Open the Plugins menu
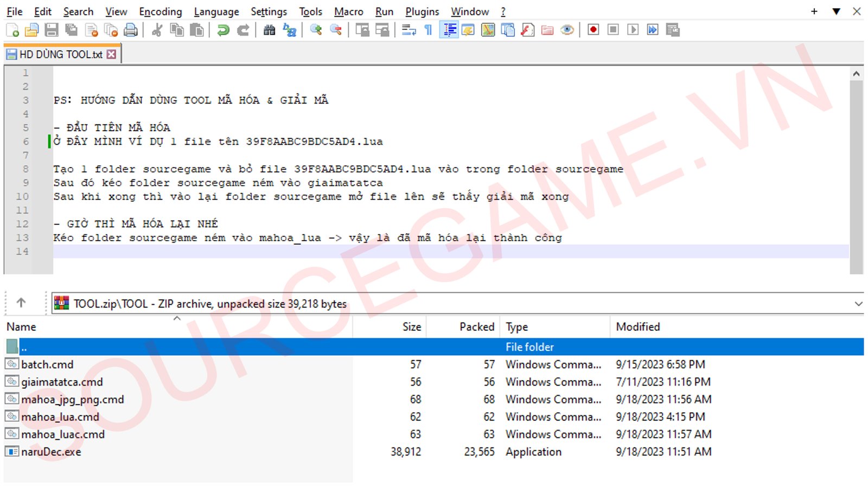The height and width of the screenshot is (488, 868). click(x=422, y=11)
